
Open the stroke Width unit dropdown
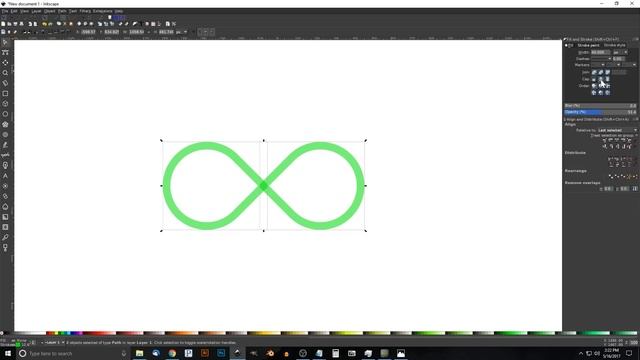[620, 52]
